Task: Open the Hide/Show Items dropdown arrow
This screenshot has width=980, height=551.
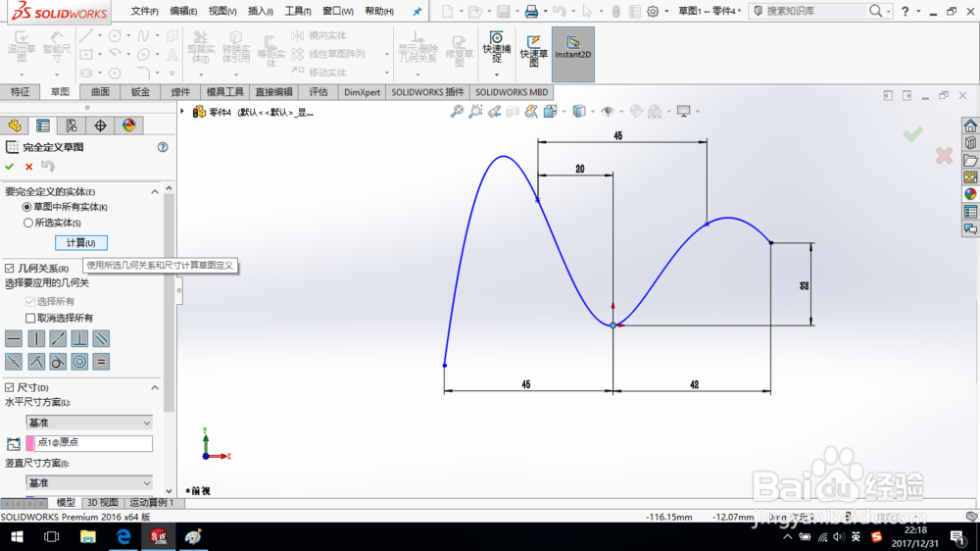Action: pos(621,112)
